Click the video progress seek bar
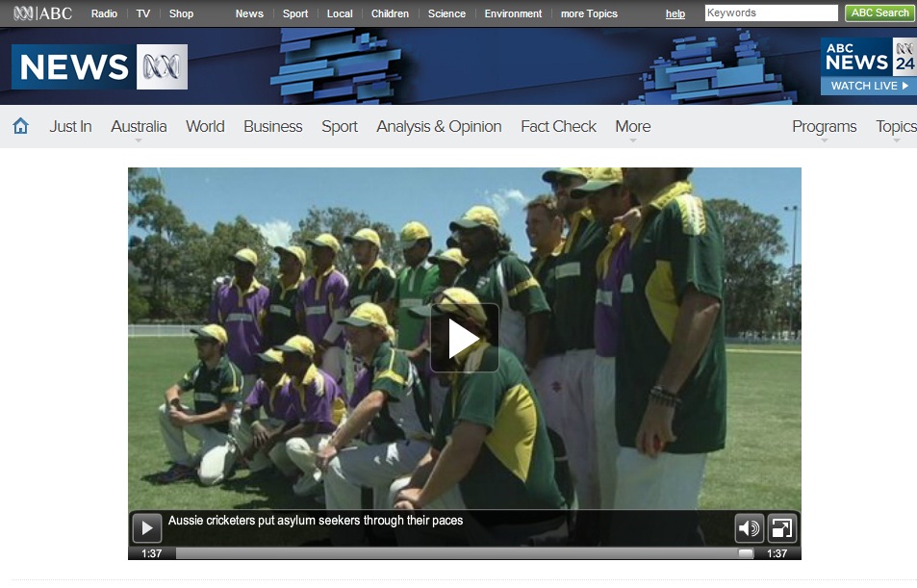This screenshot has height=588, width=917. coord(457,553)
